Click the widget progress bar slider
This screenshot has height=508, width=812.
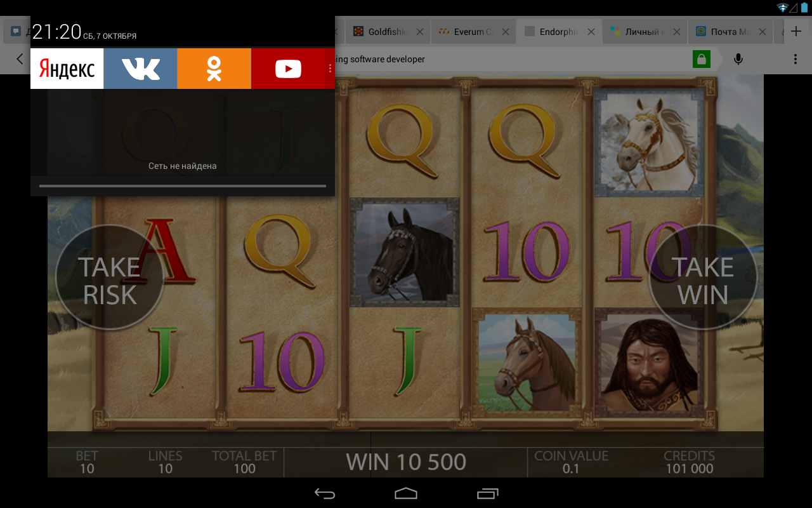point(183,186)
